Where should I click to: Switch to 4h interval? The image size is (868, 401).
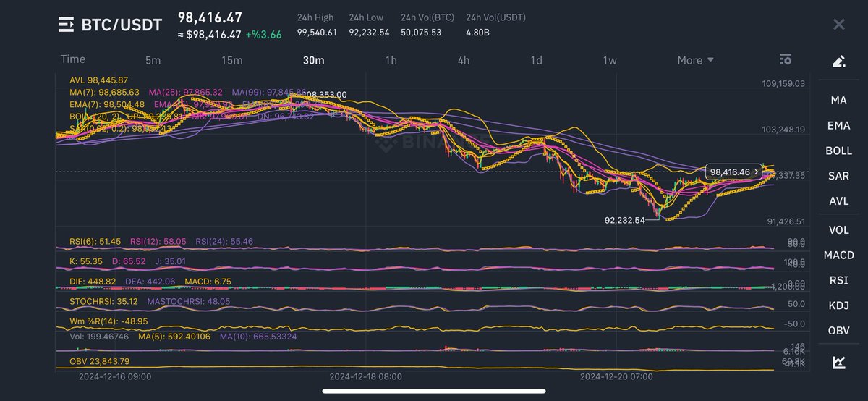464,60
